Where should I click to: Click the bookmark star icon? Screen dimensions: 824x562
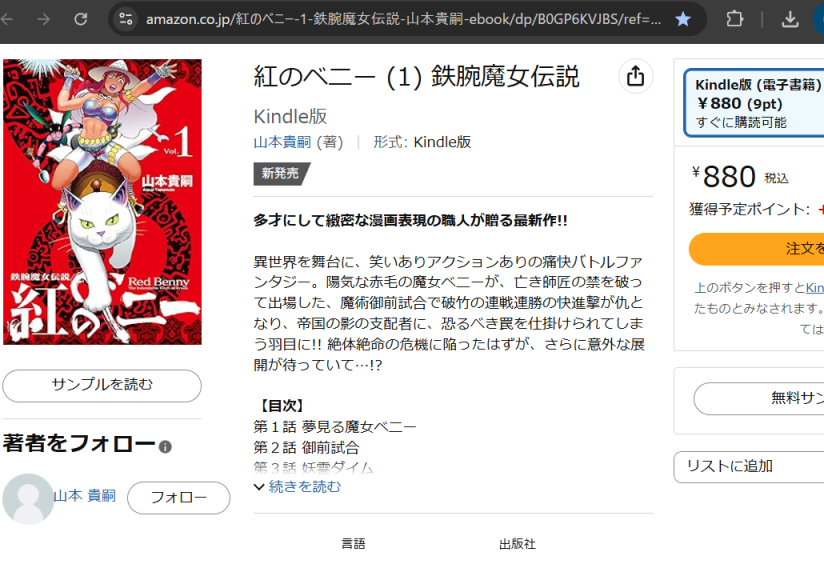(683, 19)
